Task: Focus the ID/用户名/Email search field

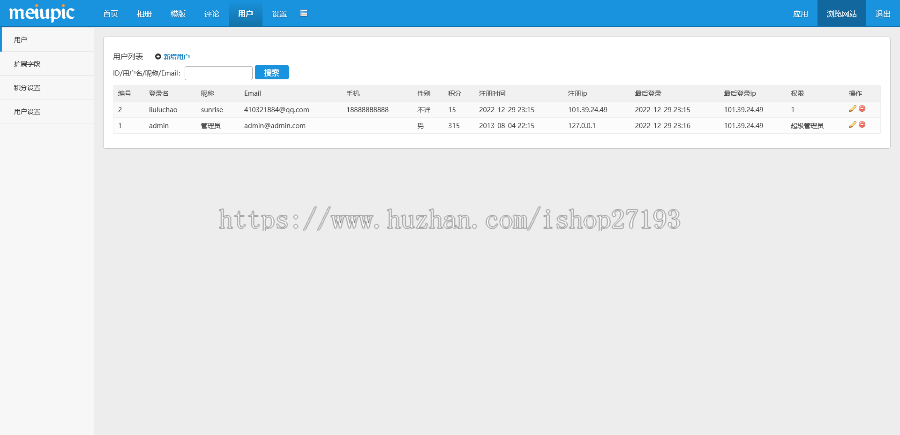Action: tap(219, 73)
